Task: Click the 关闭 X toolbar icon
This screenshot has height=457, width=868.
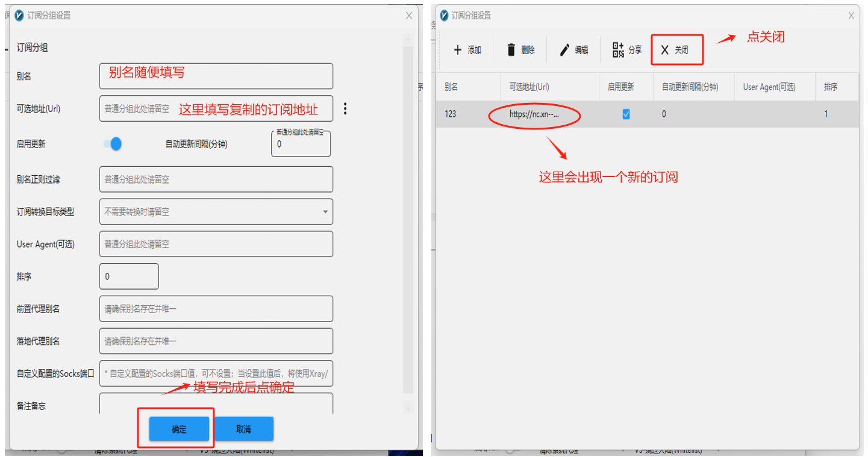Action: point(665,50)
